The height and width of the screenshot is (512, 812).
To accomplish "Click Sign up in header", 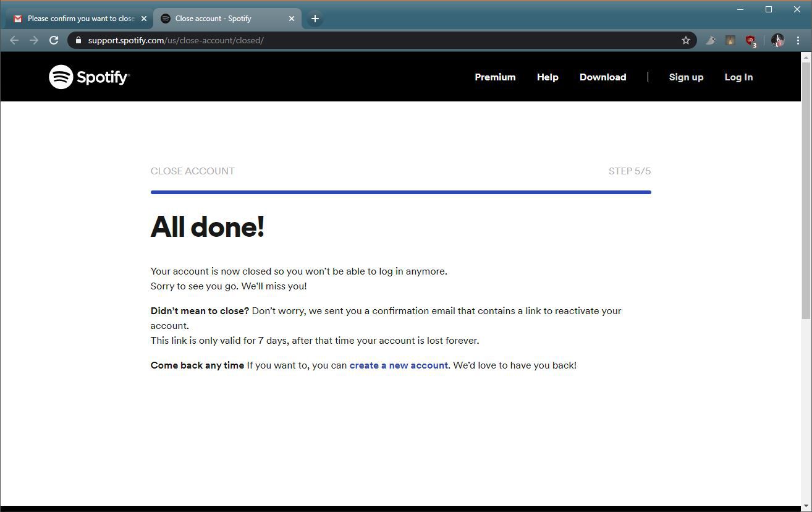I will click(686, 77).
